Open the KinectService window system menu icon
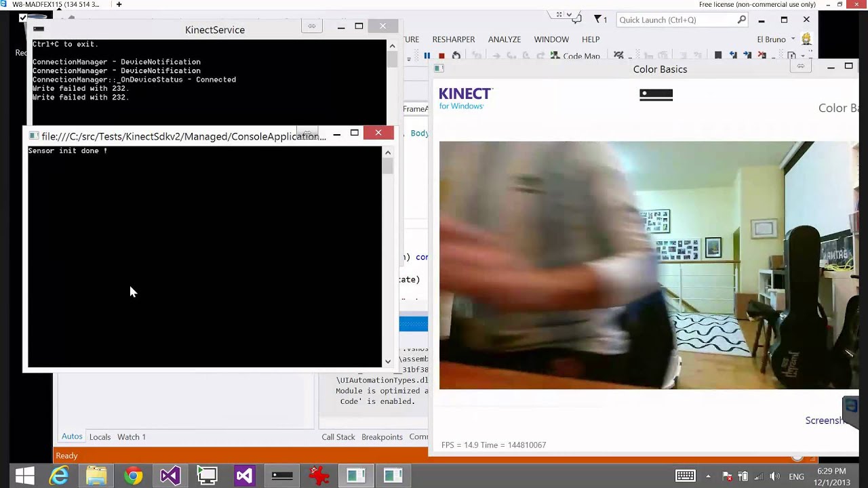Viewport: 868px width, 488px height. point(39,28)
